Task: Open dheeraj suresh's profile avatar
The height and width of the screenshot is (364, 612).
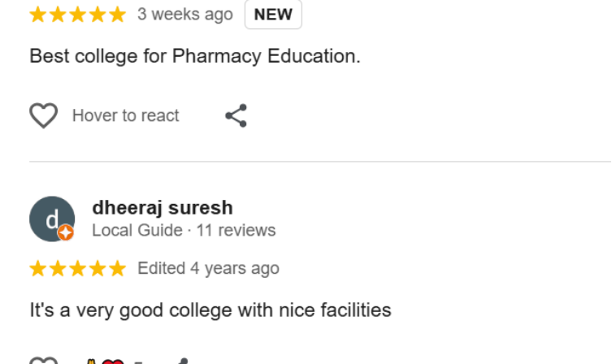Action: [52, 219]
